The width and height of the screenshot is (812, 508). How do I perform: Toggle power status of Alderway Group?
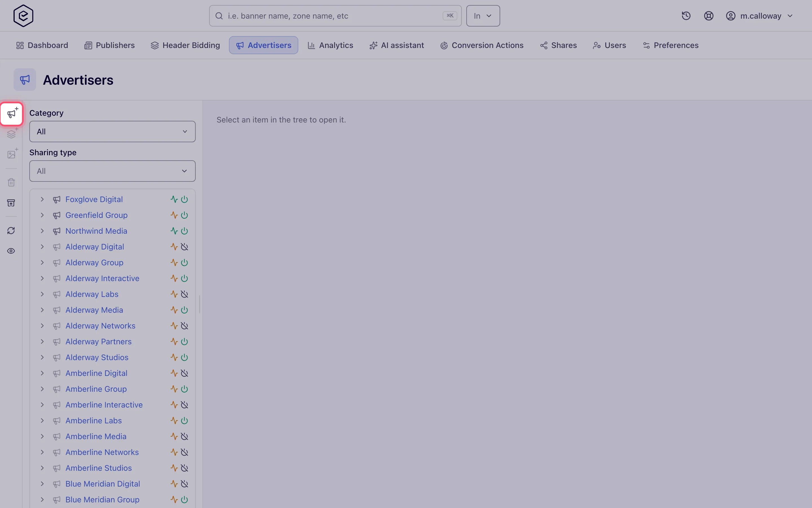click(x=184, y=262)
